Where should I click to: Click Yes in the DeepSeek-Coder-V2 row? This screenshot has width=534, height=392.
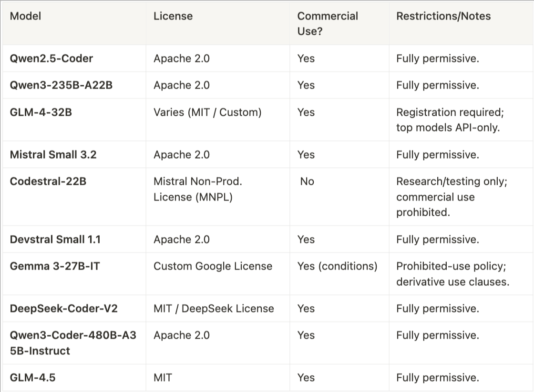point(306,309)
